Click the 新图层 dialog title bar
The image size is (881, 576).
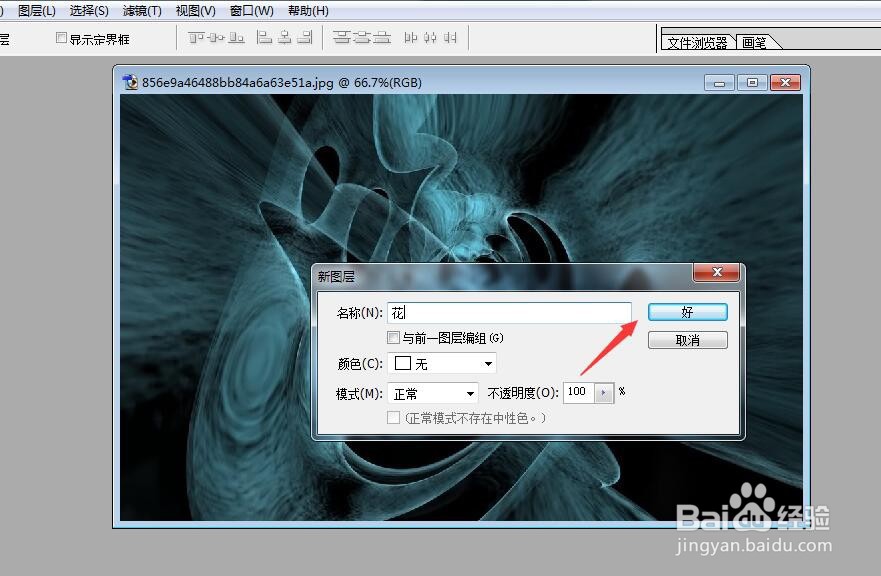[x=503, y=276]
